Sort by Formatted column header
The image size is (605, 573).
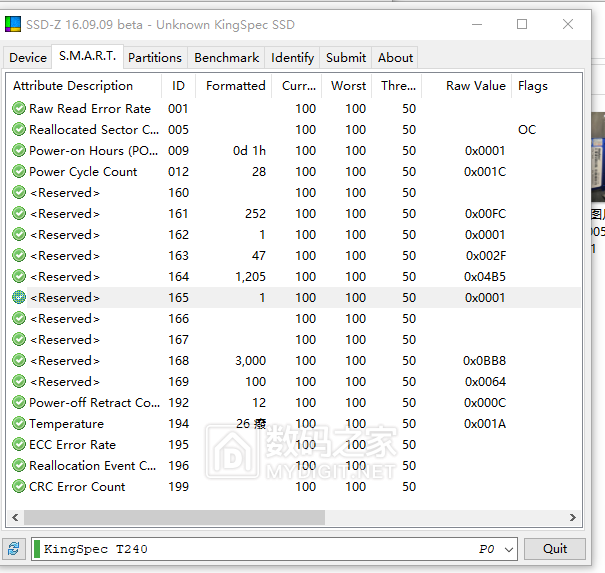[x=234, y=86]
